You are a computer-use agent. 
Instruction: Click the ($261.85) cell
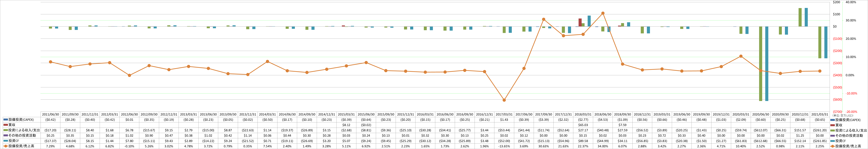pyautogui.click(x=820, y=141)
